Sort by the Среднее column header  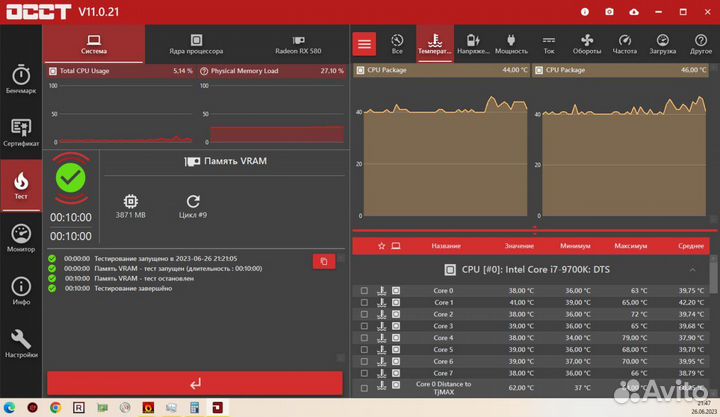pyautogui.click(x=691, y=246)
